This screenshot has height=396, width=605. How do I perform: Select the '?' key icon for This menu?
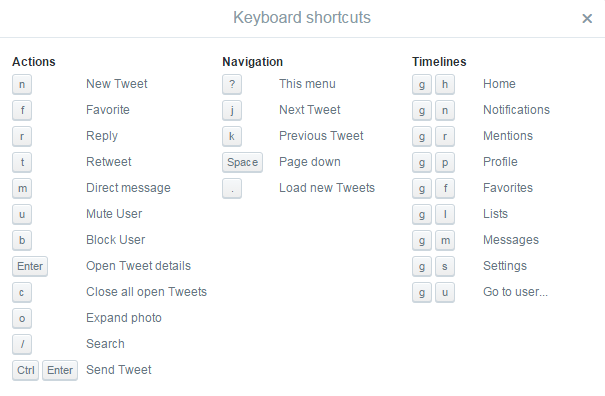pos(232,84)
